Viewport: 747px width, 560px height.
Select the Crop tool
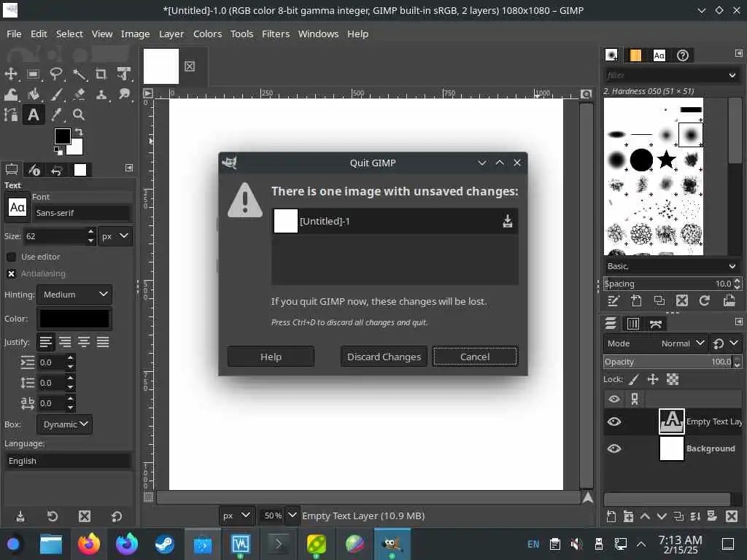(x=101, y=74)
